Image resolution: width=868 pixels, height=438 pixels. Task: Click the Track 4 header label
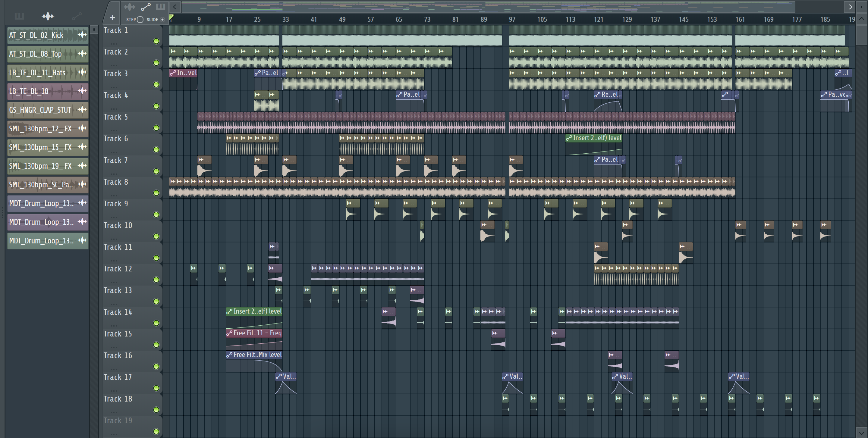click(x=115, y=95)
